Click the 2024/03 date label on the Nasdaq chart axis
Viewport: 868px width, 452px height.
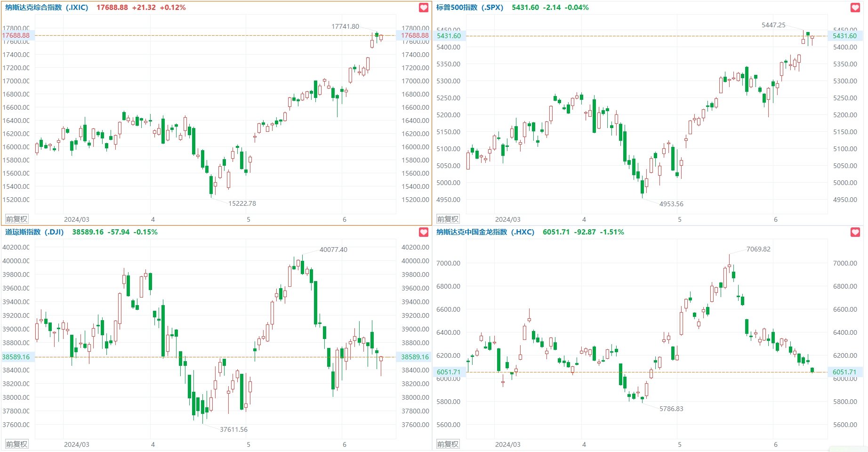[x=76, y=219]
